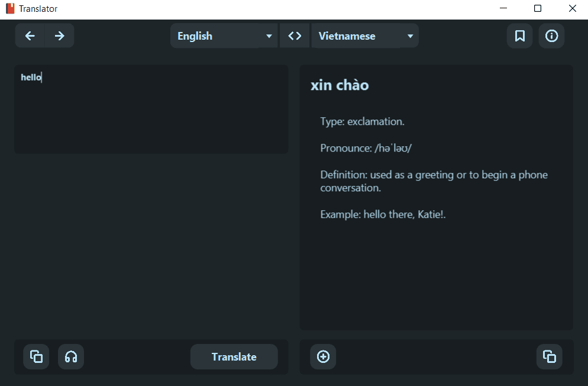
Task: Listen to the pronunciation with the headphones icon
Action: (x=71, y=356)
